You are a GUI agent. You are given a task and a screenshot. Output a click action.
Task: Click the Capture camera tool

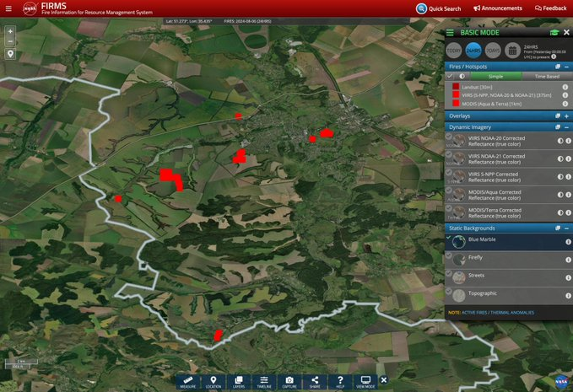tap(289, 382)
